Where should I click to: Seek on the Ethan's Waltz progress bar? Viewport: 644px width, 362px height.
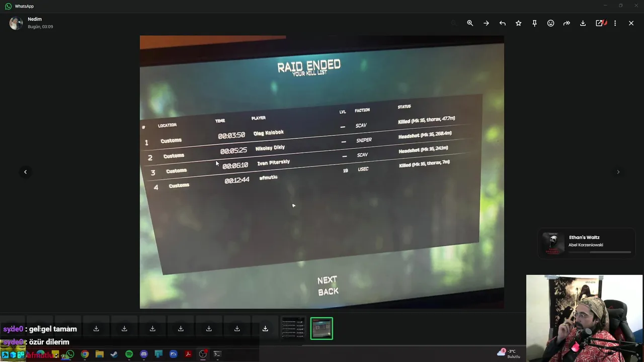pos(599,252)
